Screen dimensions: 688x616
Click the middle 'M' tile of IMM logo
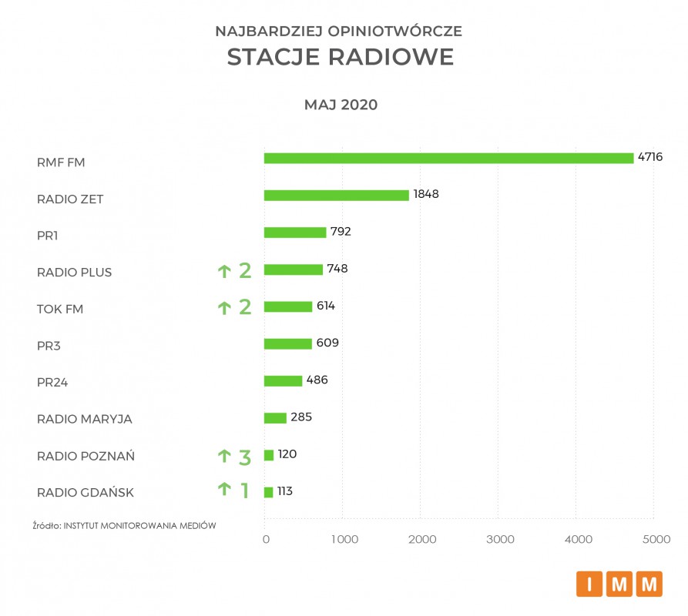pyautogui.click(x=620, y=584)
